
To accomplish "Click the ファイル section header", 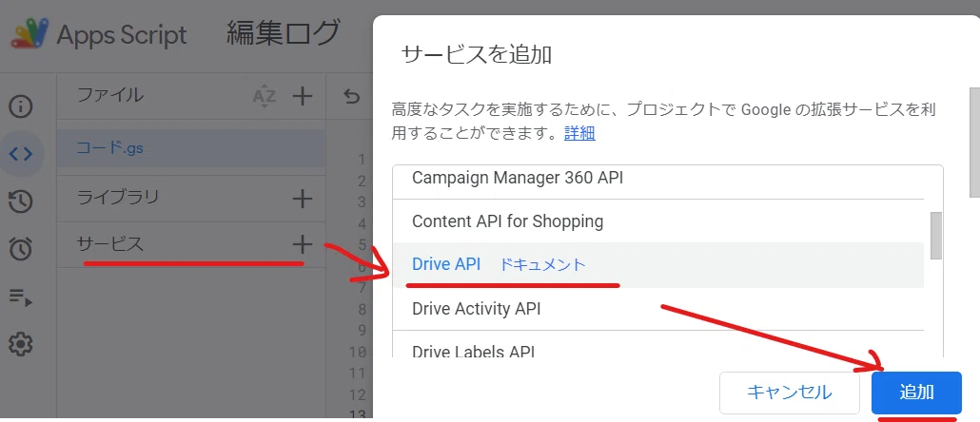I will (110, 95).
